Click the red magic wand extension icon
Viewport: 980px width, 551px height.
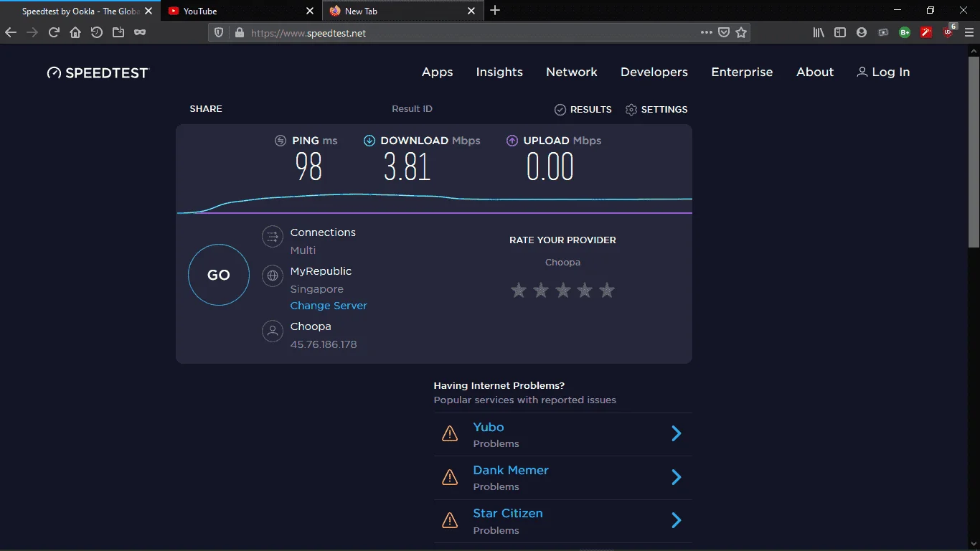click(x=926, y=32)
